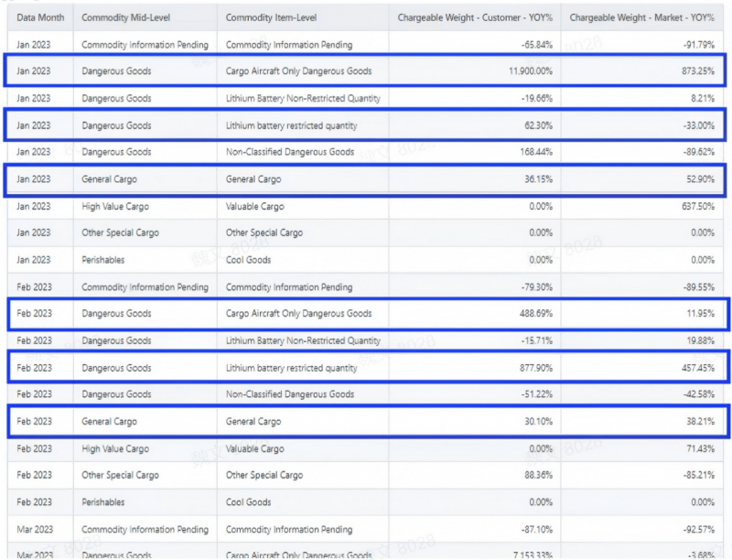Screen dimensions: 732x560
Task: Click the Jan 2023 Valuable Cargo item cell
Action: [x=254, y=207]
